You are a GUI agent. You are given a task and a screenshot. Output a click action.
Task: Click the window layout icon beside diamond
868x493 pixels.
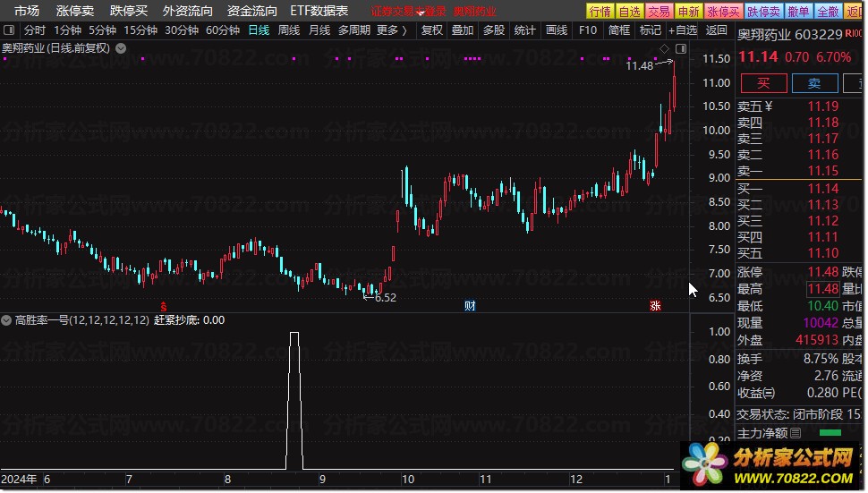[681, 48]
